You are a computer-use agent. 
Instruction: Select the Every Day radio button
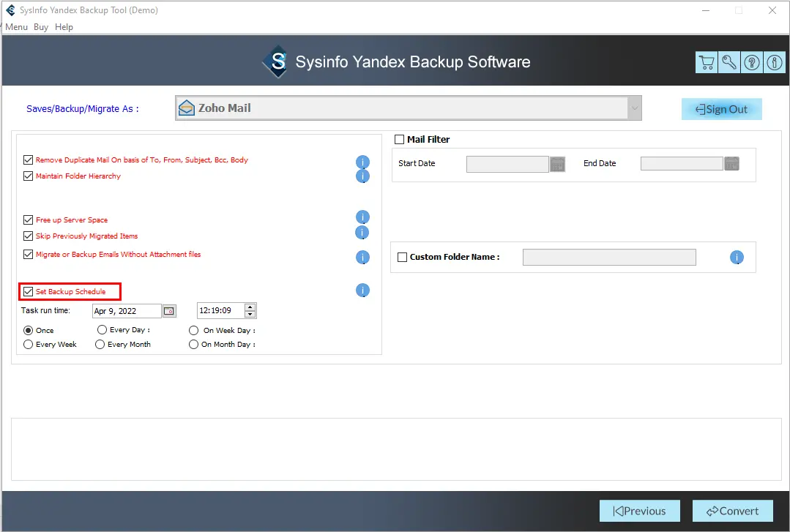pyautogui.click(x=103, y=330)
